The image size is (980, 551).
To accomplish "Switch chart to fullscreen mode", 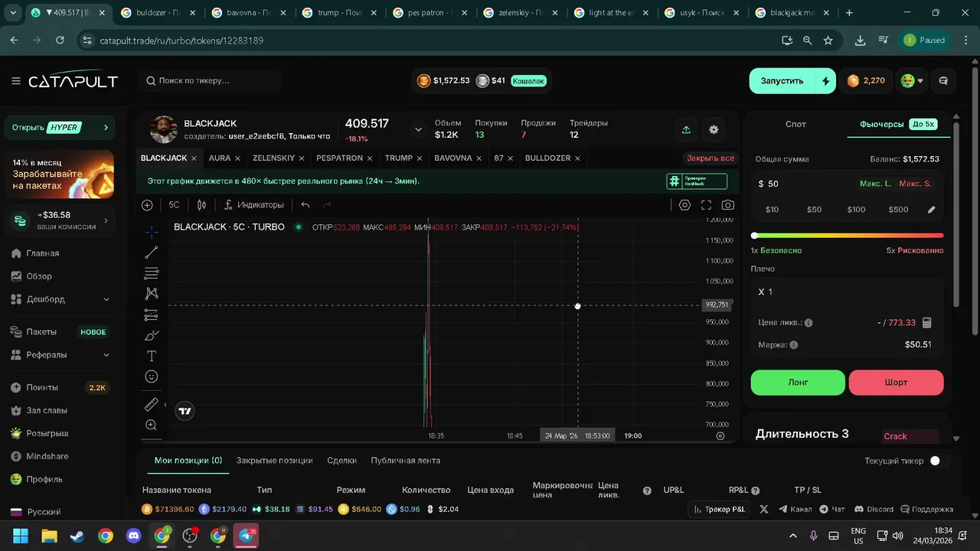I will tap(707, 205).
